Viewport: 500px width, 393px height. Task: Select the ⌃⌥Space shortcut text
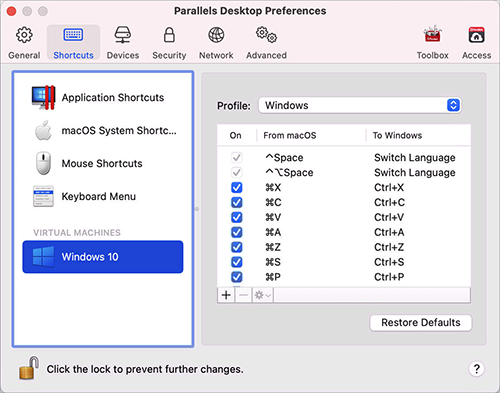[289, 173]
